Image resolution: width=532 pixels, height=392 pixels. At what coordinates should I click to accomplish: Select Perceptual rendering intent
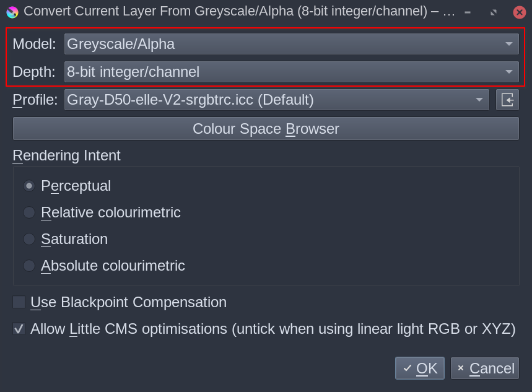tap(29, 186)
